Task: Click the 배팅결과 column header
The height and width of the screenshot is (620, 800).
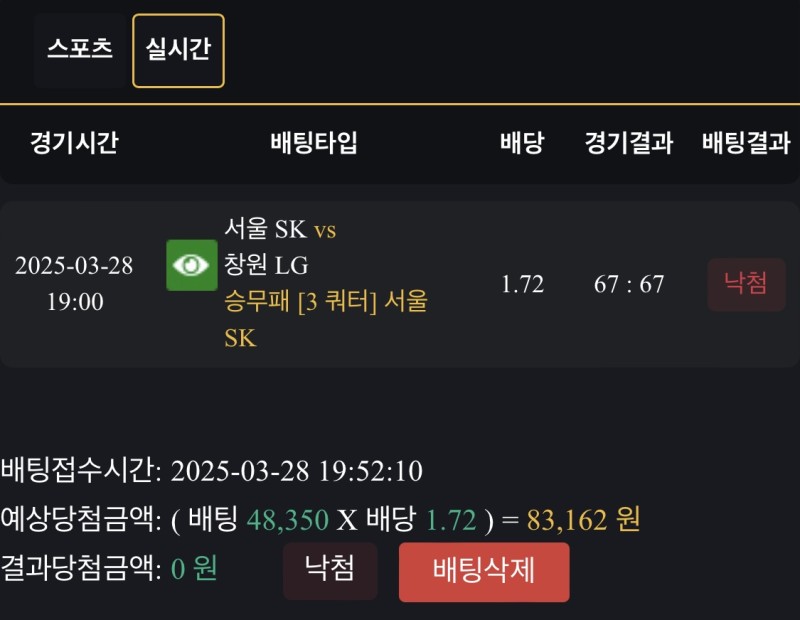Action: [745, 143]
